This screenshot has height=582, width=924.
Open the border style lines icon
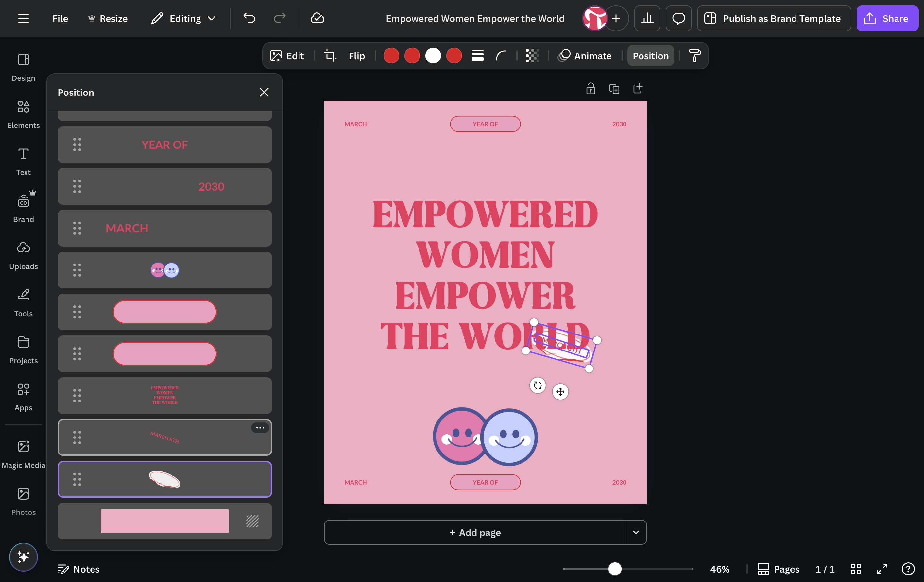(477, 56)
